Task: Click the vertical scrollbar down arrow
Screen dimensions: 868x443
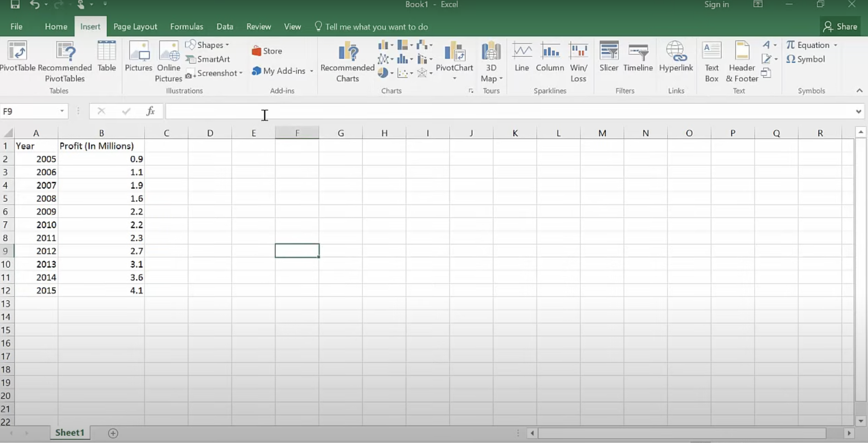Action: coord(861,421)
